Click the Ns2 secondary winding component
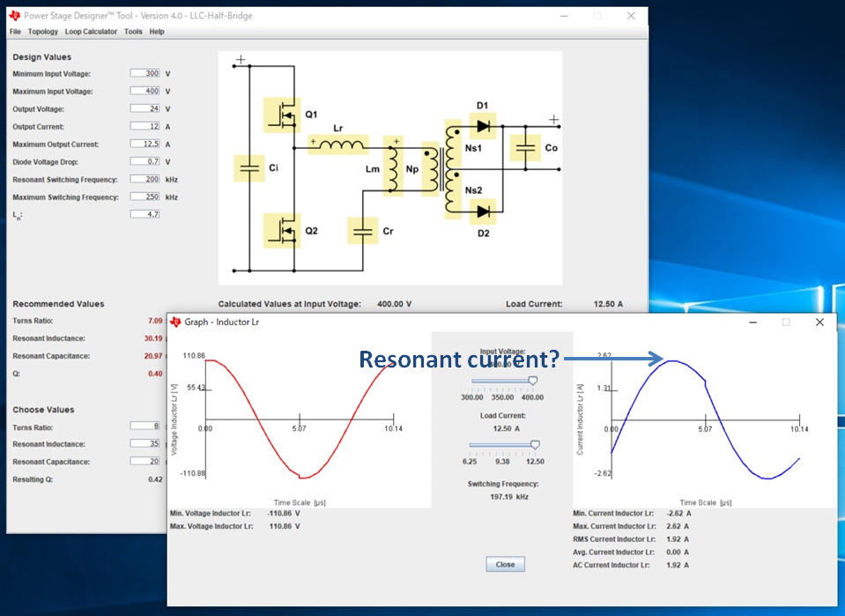845x616 pixels. pos(453,194)
